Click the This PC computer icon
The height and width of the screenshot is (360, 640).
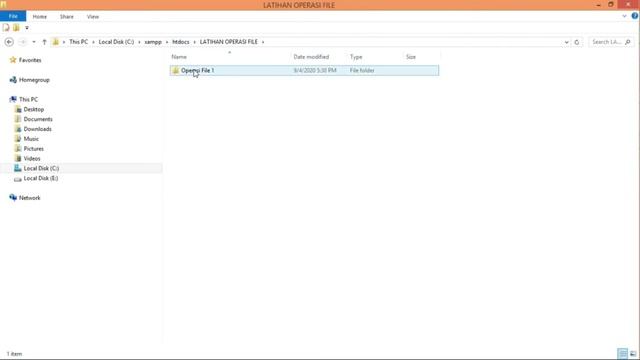13,99
